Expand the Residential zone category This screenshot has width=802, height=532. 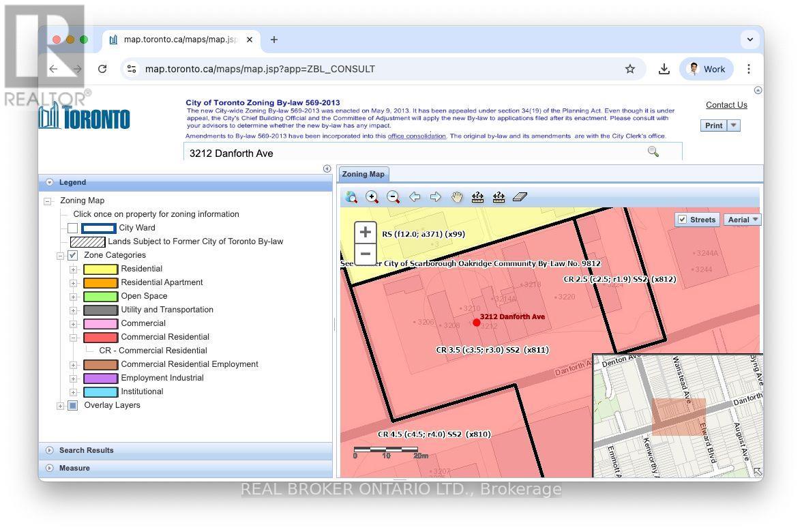(x=73, y=269)
